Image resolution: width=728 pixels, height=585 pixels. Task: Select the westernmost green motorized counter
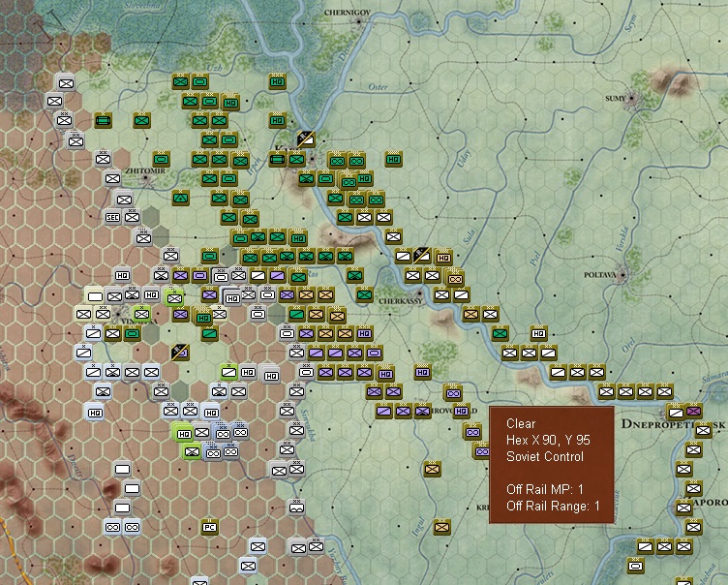click(103, 121)
